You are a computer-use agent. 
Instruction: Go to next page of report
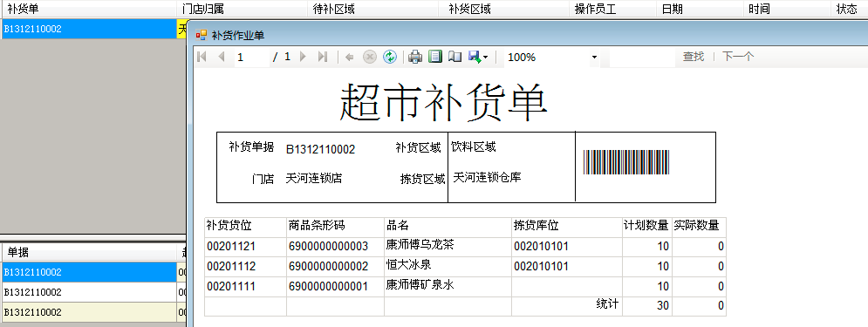click(303, 57)
